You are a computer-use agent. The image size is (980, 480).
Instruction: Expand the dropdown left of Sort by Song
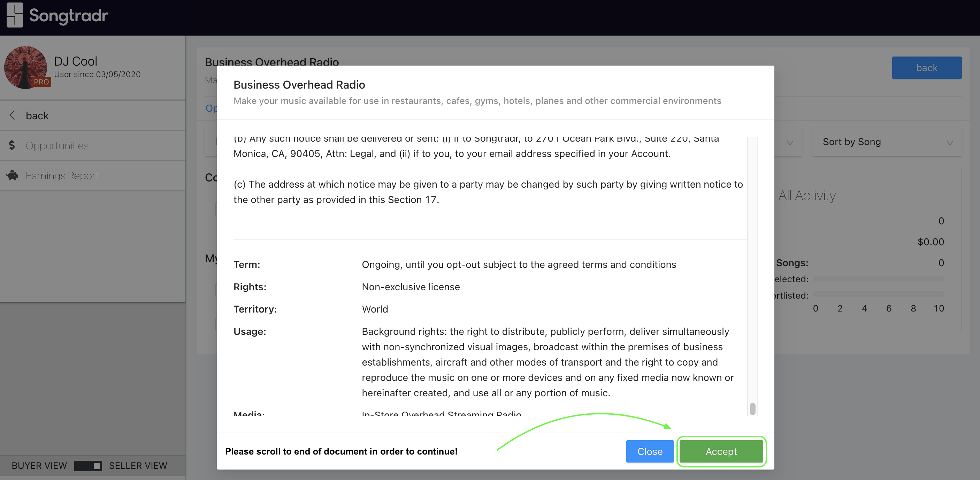coord(788,142)
